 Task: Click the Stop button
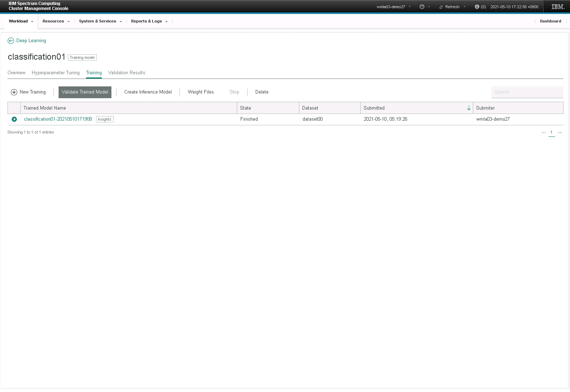tap(234, 92)
